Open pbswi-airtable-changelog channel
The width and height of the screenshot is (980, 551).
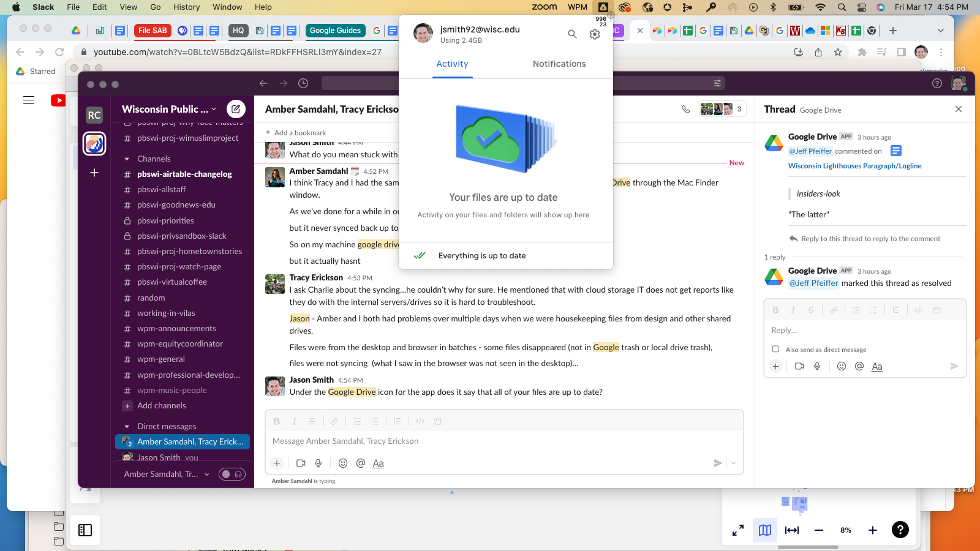184,174
